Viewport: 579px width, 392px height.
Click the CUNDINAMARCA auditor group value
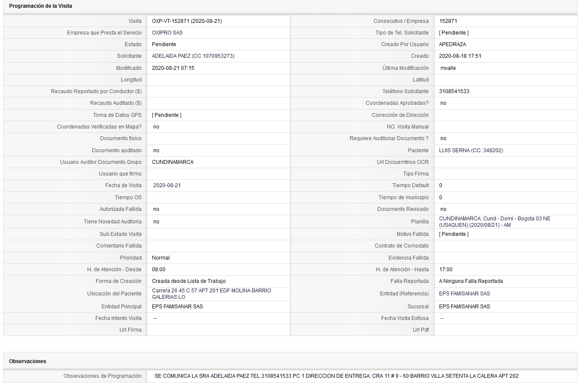coord(173,162)
